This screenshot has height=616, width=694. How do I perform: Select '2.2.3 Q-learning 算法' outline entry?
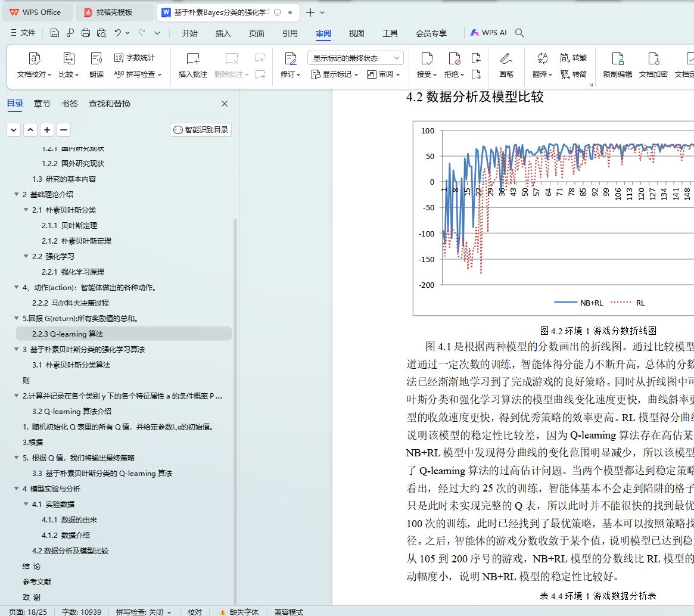pyautogui.click(x=123, y=334)
